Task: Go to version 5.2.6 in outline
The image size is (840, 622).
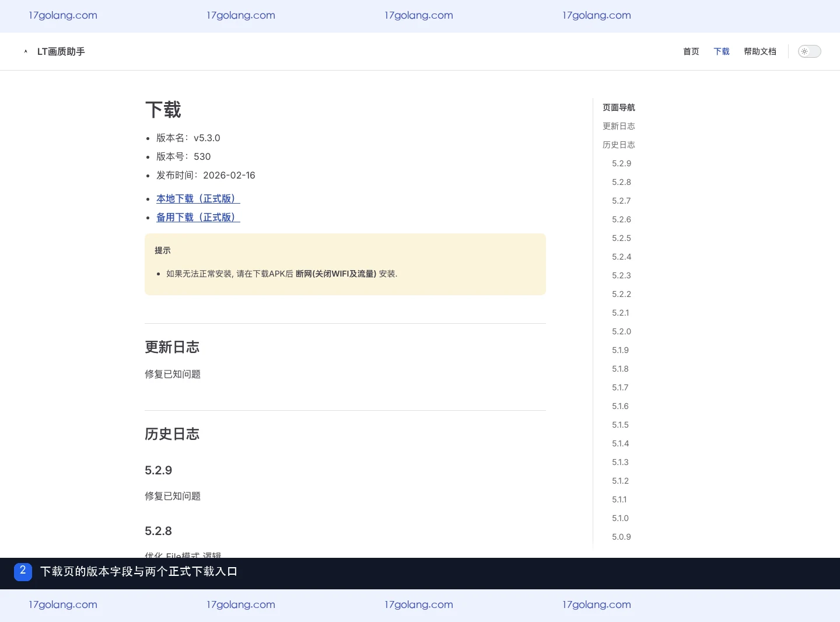Action: (621, 219)
